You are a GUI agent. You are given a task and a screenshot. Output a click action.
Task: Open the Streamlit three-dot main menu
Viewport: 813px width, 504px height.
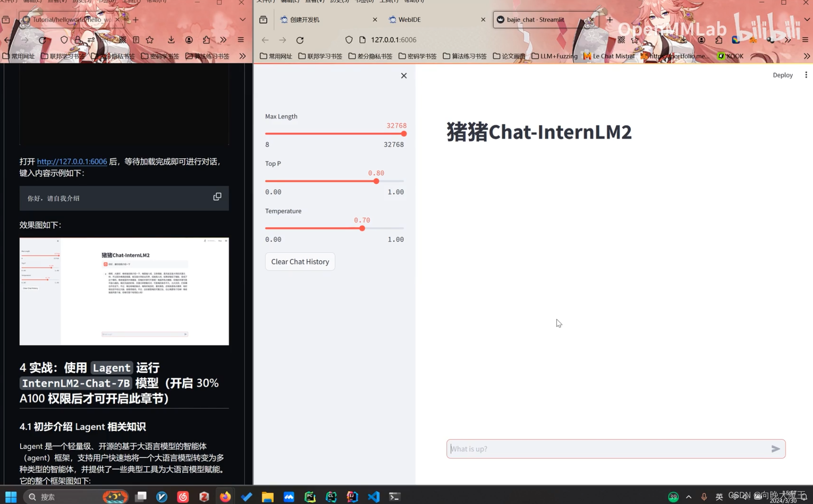pyautogui.click(x=806, y=75)
